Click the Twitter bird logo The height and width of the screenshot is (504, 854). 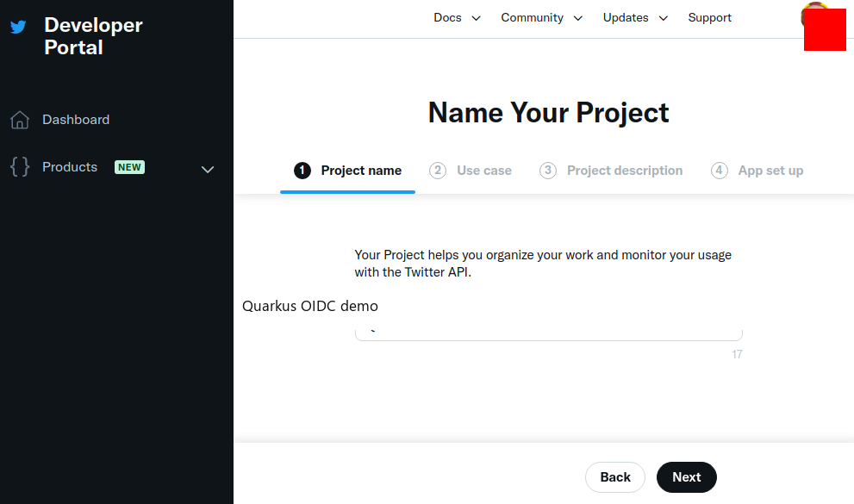pos(18,27)
